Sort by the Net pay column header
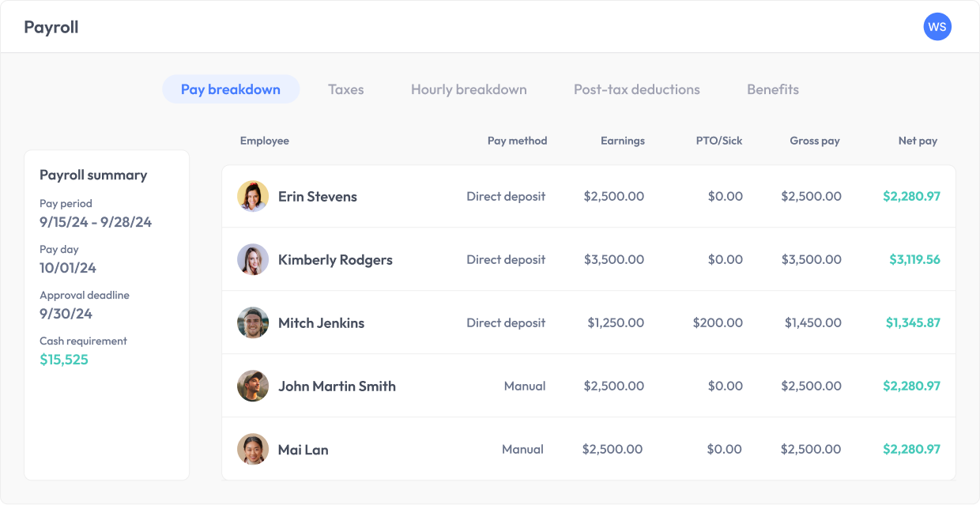 pyautogui.click(x=917, y=141)
